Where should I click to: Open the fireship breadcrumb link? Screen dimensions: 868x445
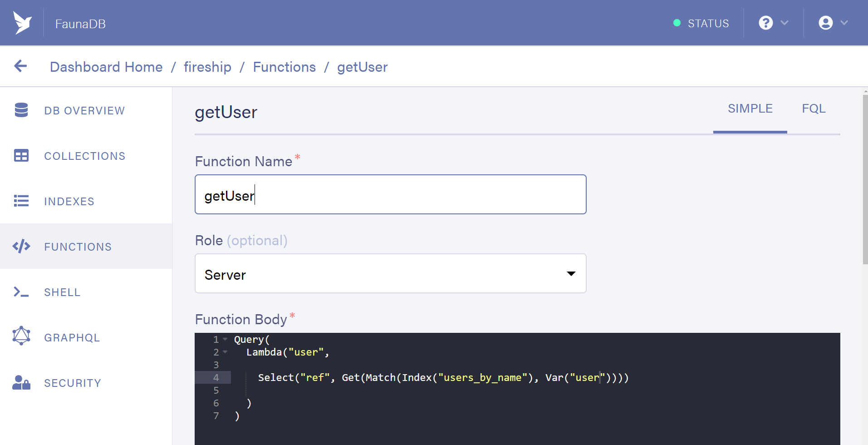[207, 67]
